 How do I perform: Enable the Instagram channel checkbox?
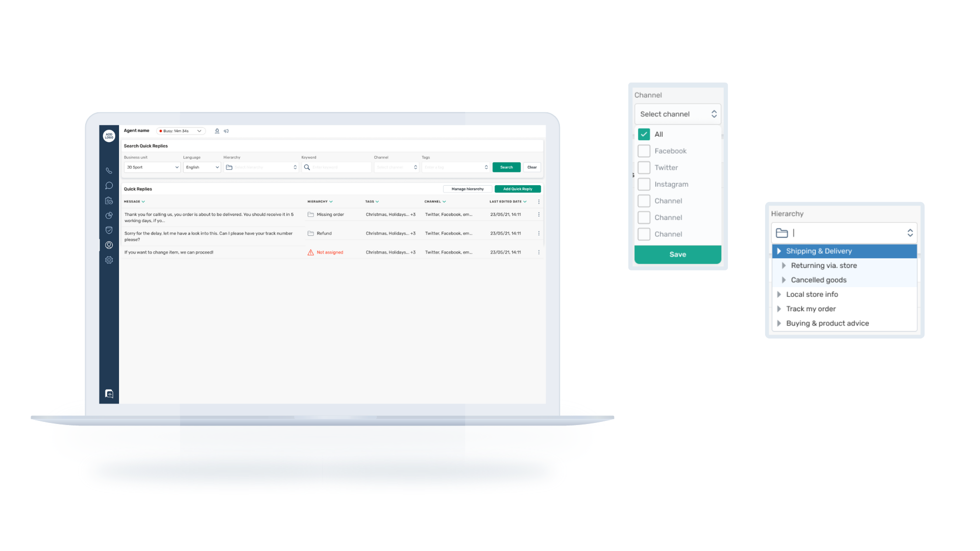pos(644,184)
